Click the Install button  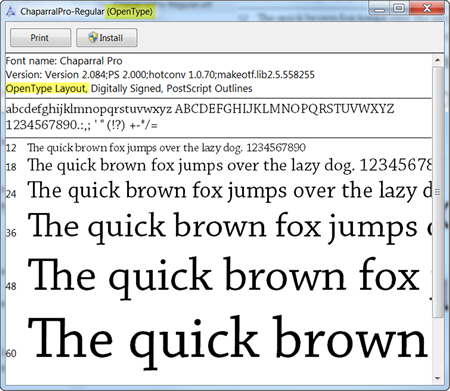(x=107, y=38)
